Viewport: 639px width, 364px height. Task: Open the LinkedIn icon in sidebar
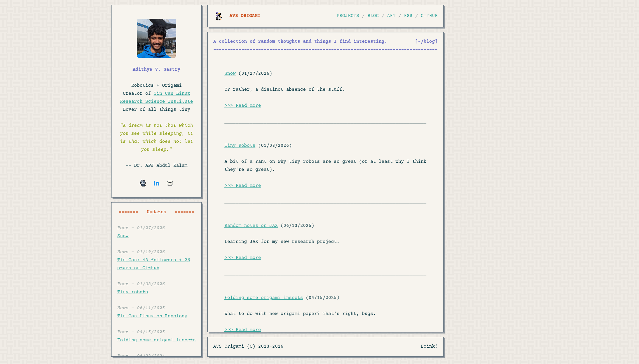point(157,183)
